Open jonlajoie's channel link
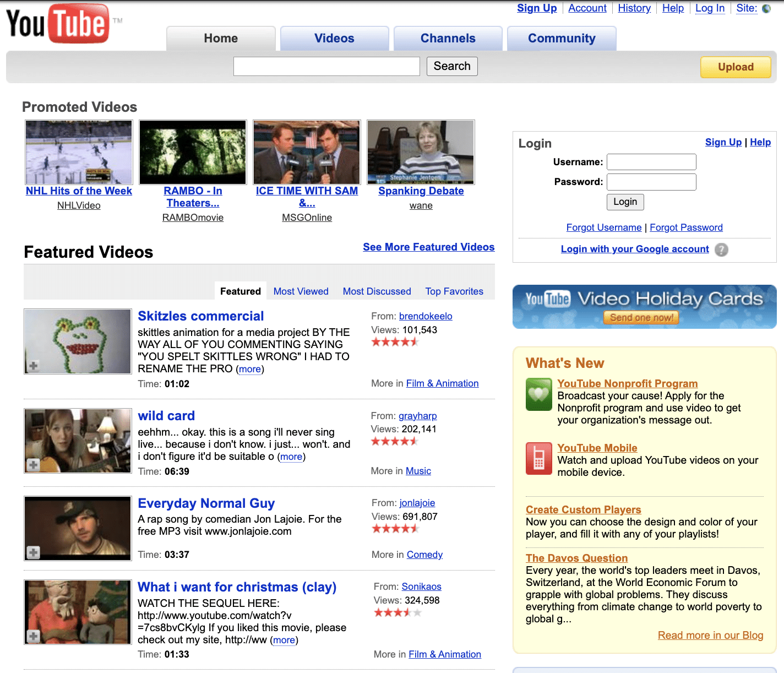784x673 pixels. pos(417,503)
